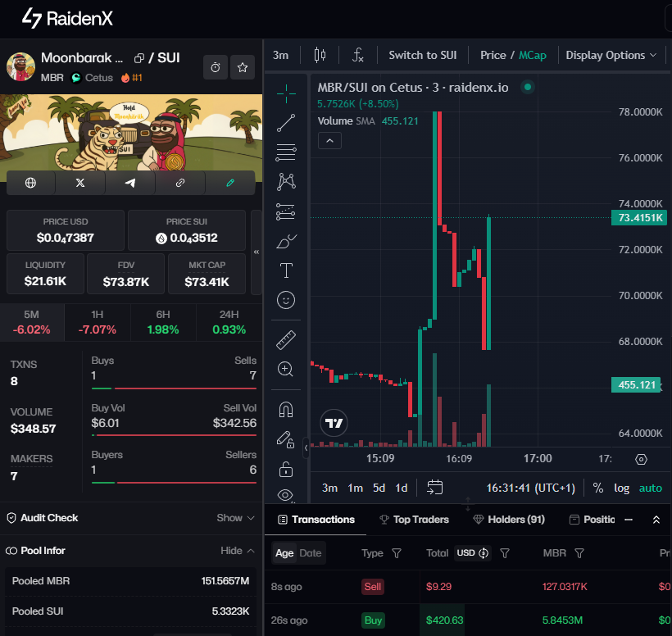Select the Text annotation tool

pyautogui.click(x=285, y=269)
